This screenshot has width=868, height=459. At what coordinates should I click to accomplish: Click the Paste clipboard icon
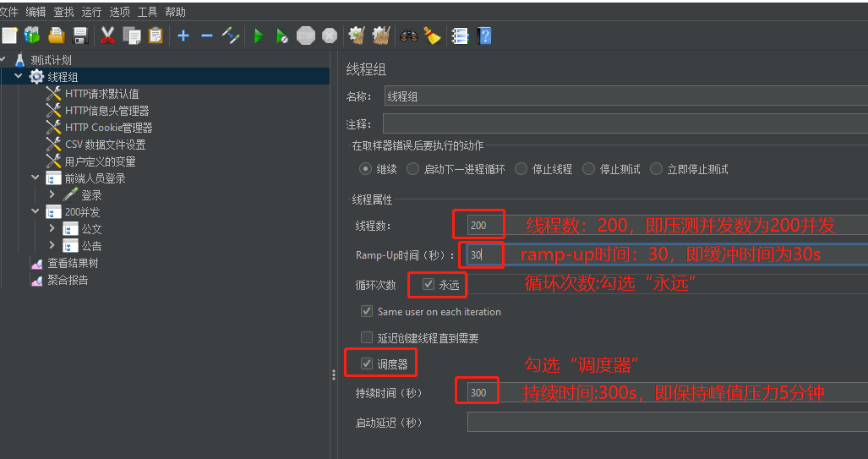156,36
